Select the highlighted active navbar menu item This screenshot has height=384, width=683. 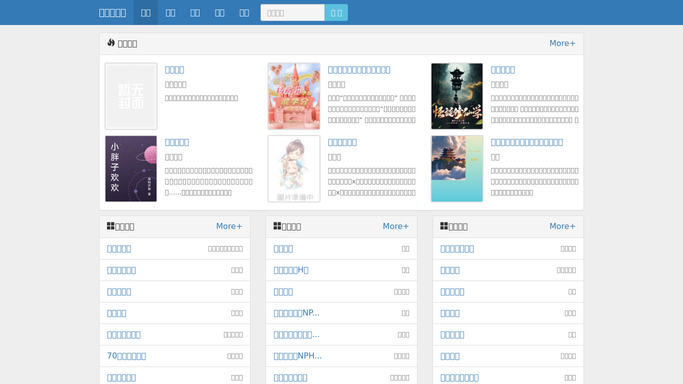click(x=145, y=13)
